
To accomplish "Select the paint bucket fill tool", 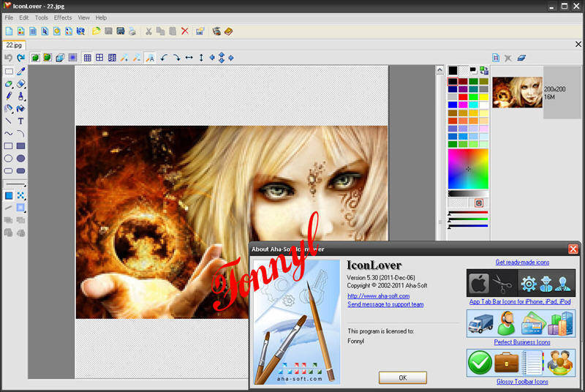I will tap(21, 108).
